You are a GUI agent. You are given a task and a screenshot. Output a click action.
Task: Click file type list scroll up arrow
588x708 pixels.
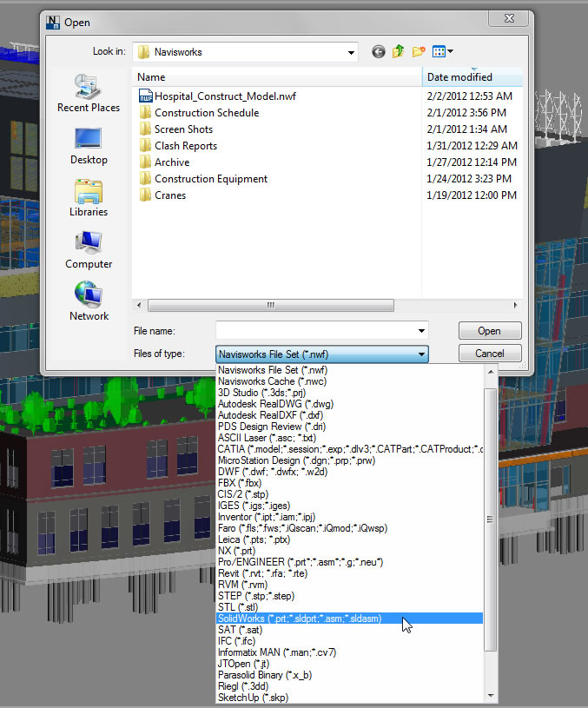(x=491, y=372)
